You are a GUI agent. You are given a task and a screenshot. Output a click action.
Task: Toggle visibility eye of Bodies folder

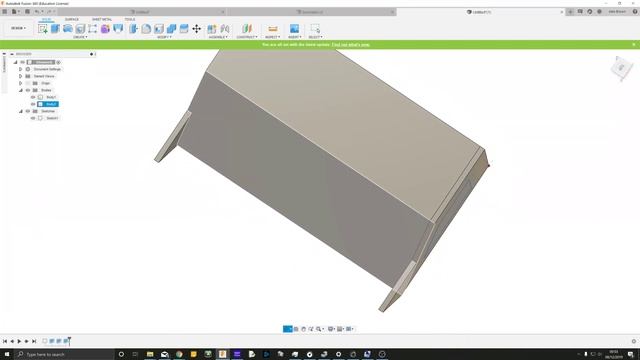pyautogui.click(x=28, y=90)
